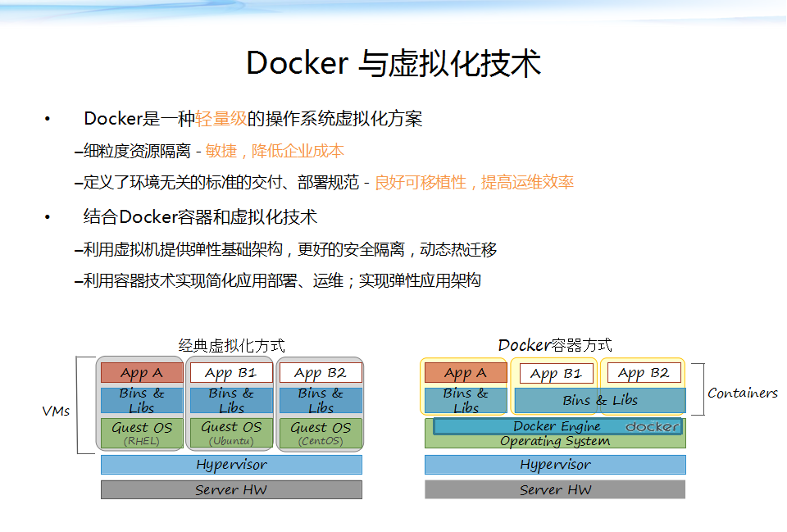The width and height of the screenshot is (787, 532).
Task: Select the orange word "轻量级"
Action: [x=221, y=119]
